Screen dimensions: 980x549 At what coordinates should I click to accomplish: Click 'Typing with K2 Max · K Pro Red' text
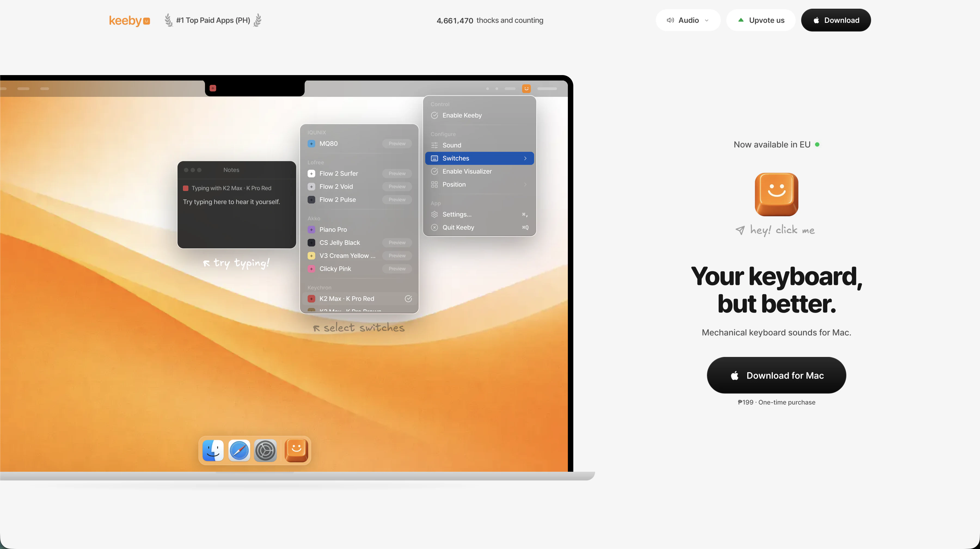231,188
